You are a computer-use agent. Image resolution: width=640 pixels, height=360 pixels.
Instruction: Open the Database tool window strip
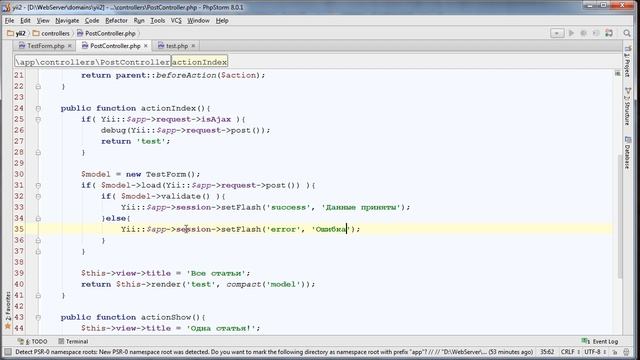coord(627,153)
